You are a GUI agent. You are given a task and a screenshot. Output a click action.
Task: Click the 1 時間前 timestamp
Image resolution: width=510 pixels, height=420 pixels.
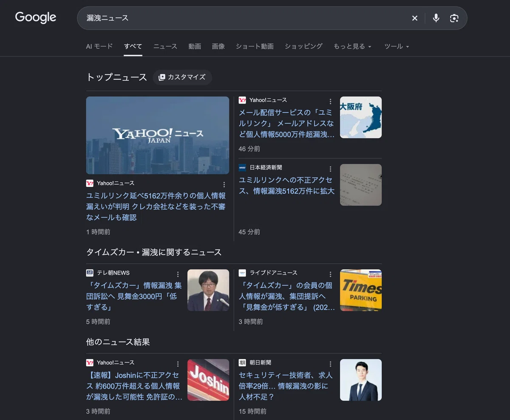[98, 232]
